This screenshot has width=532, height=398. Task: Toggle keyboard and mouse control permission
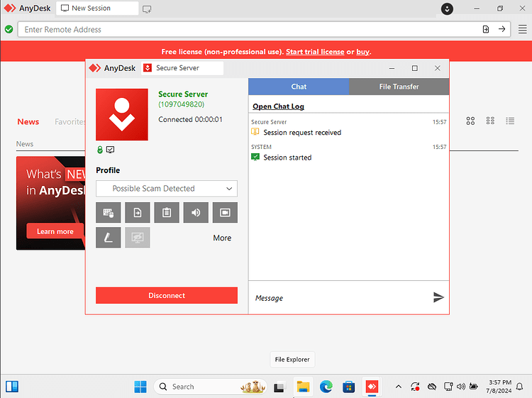pyautogui.click(x=109, y=213)
